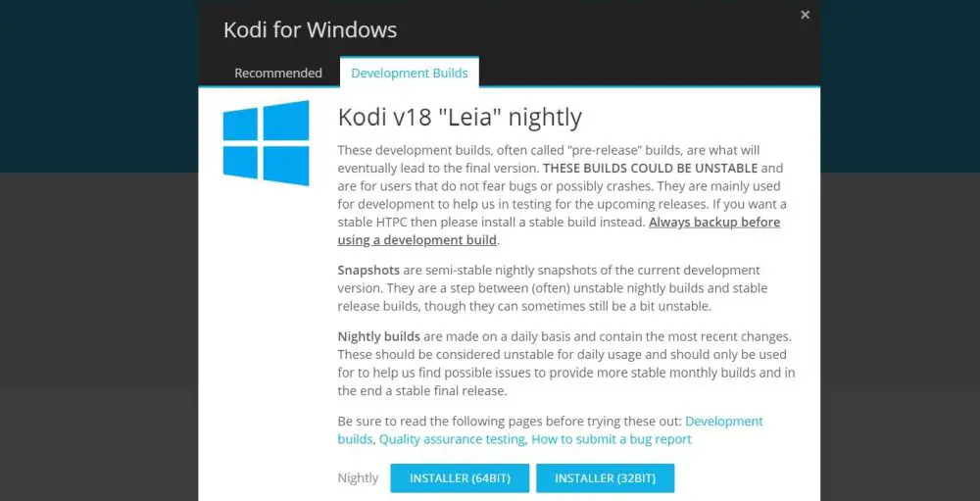Follow the 'Quality assurance testing' link
The height and width of the screenshot is (501, 980).
pyautogui.click(x=452, y=439)
